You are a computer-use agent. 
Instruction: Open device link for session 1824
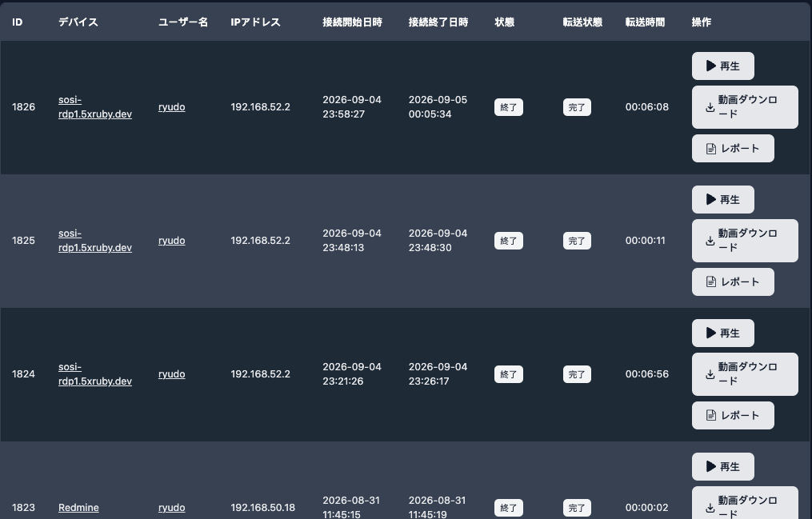(x=94, y=374)
